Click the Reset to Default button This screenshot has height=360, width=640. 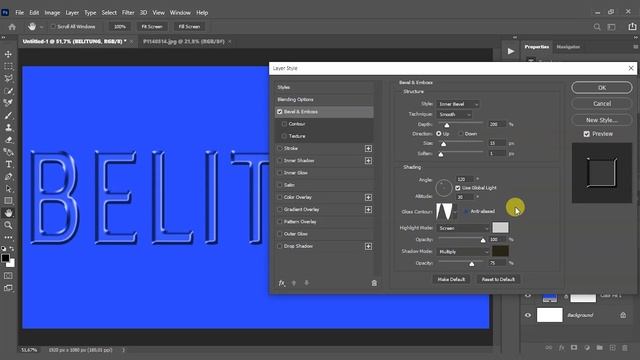coord(498,280)
